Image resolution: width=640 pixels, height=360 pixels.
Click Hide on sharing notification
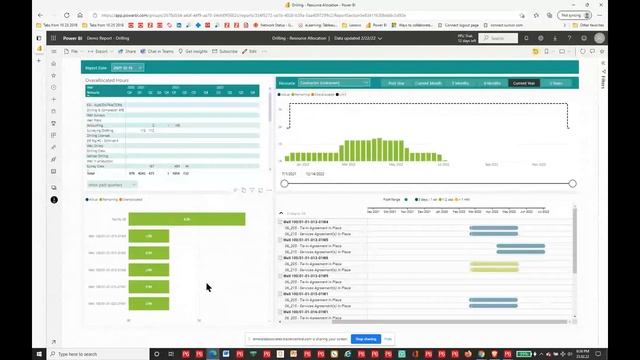click(388, 339)
